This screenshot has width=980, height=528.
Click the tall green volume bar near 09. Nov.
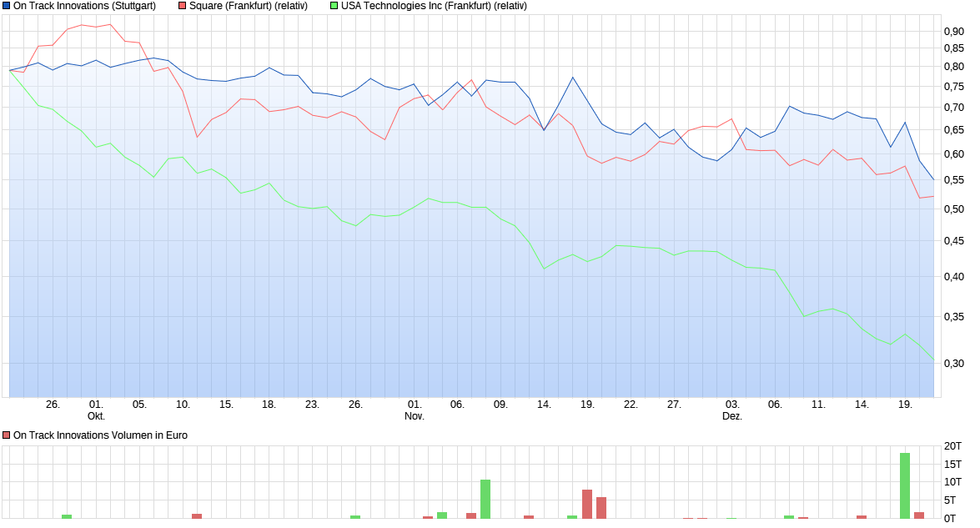click(x=485, y=500)
